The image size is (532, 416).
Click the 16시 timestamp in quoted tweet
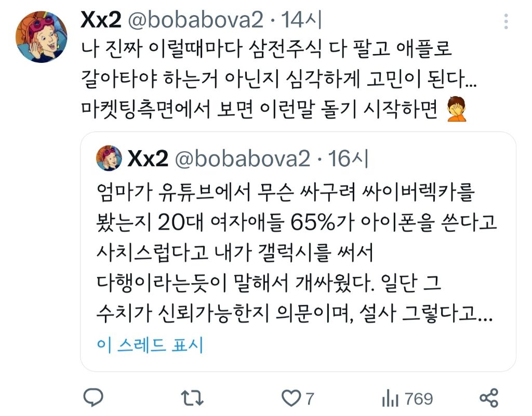coord(348,158)
